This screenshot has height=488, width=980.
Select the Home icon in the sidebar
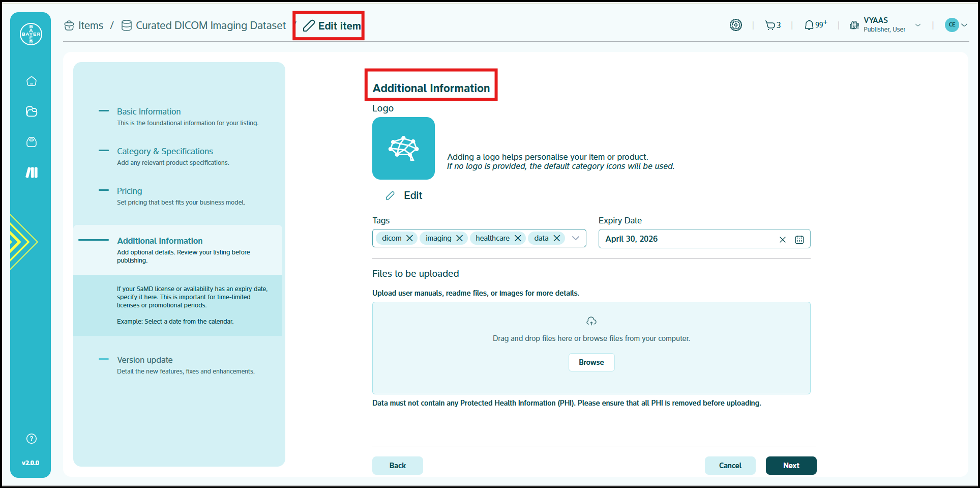coord(31,81)
